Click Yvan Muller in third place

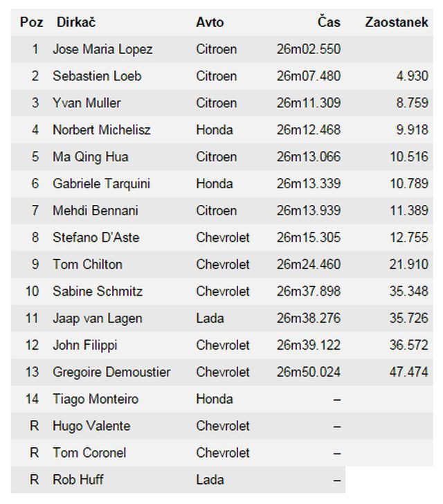(x=87, y=103)
